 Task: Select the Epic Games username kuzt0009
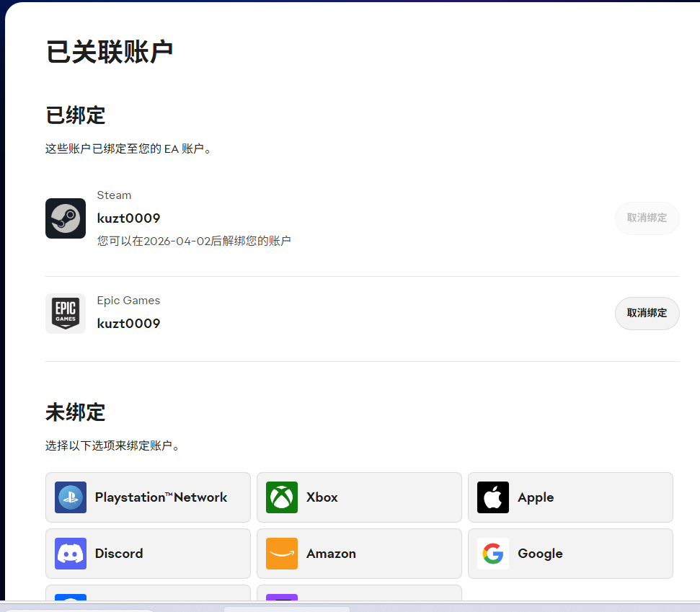[x=128, y=324]
